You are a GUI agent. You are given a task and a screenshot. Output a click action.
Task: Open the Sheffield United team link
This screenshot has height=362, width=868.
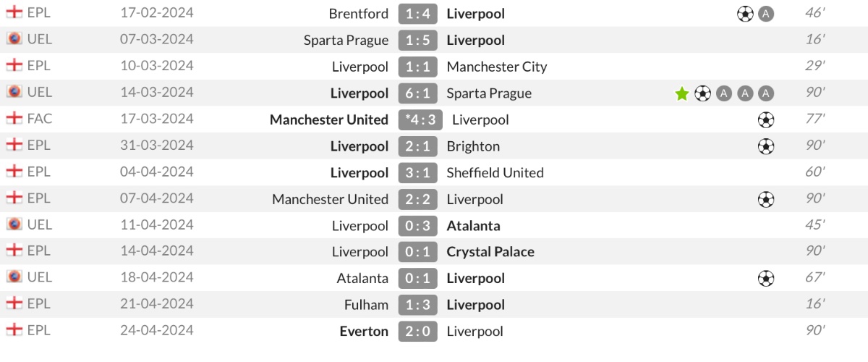click(495, 172)
